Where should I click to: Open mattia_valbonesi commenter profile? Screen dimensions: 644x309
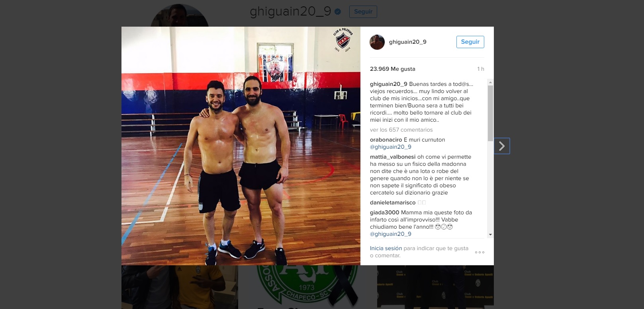393,157
